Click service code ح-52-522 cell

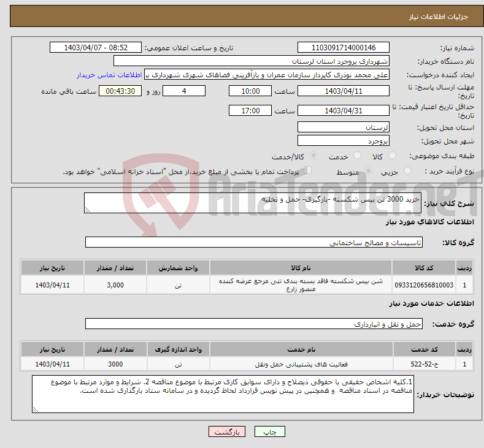click(x=424, y=364)
